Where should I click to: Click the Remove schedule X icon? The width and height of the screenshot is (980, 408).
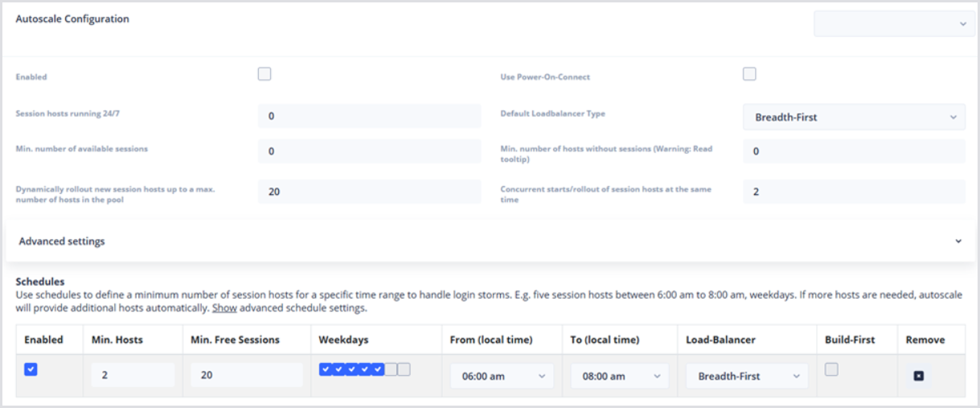pyautogui.click(x=919, y=376)
